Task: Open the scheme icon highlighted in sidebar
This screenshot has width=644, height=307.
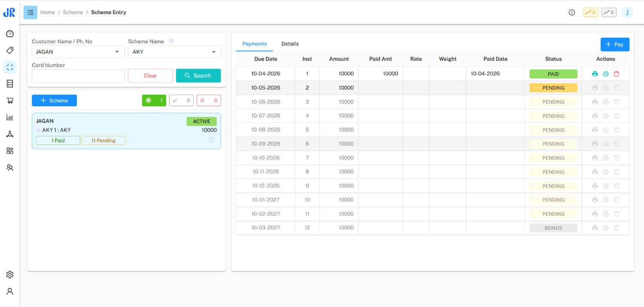Action: 10,67
